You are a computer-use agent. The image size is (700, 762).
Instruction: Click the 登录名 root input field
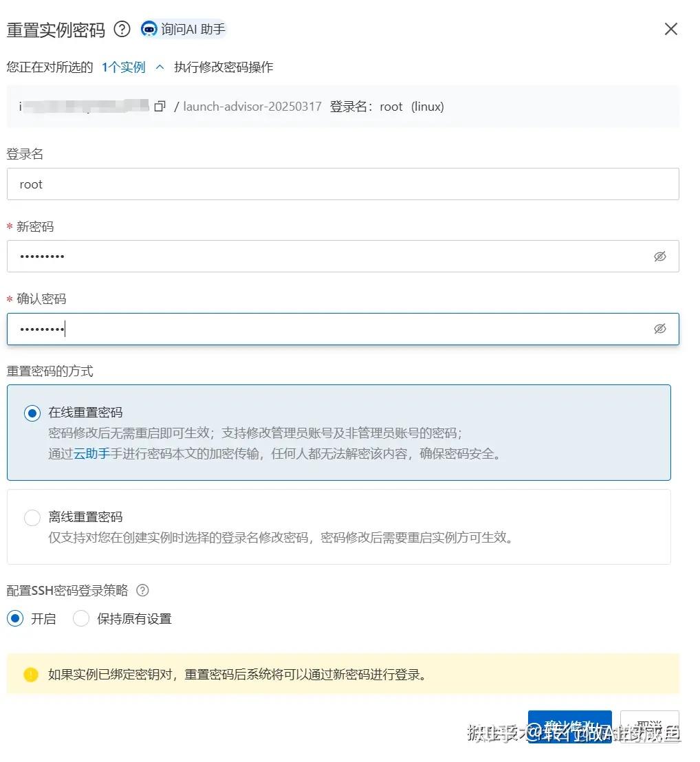343,184
